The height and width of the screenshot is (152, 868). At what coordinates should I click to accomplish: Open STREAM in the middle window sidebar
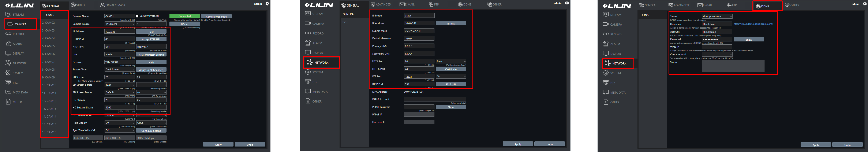[x=314, y=14]
